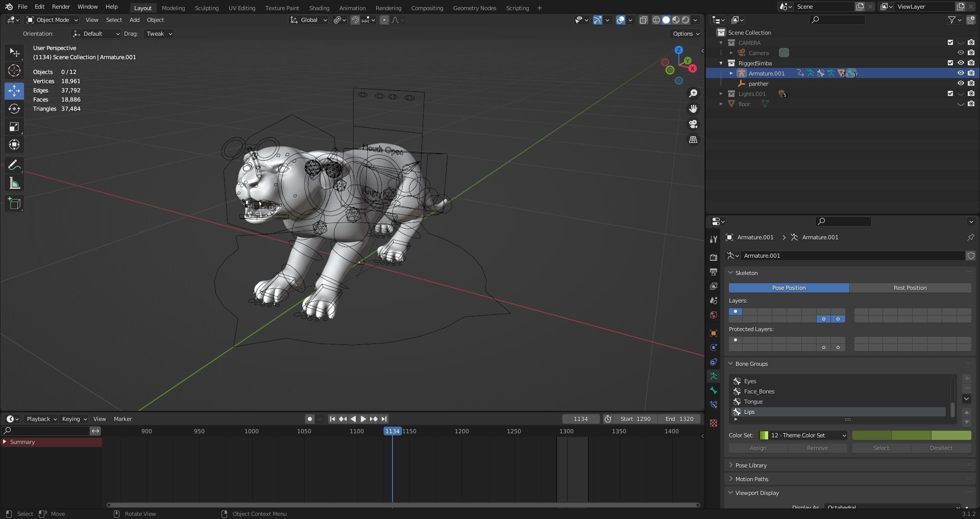Click the End frame 1320 field
Screen dimensions: 980x519
point(679,419)
